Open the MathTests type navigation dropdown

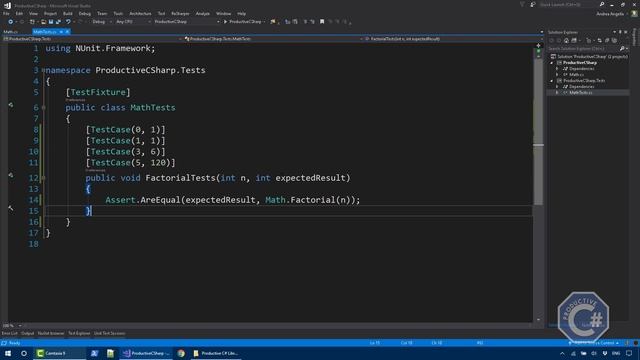click(272, 39)
